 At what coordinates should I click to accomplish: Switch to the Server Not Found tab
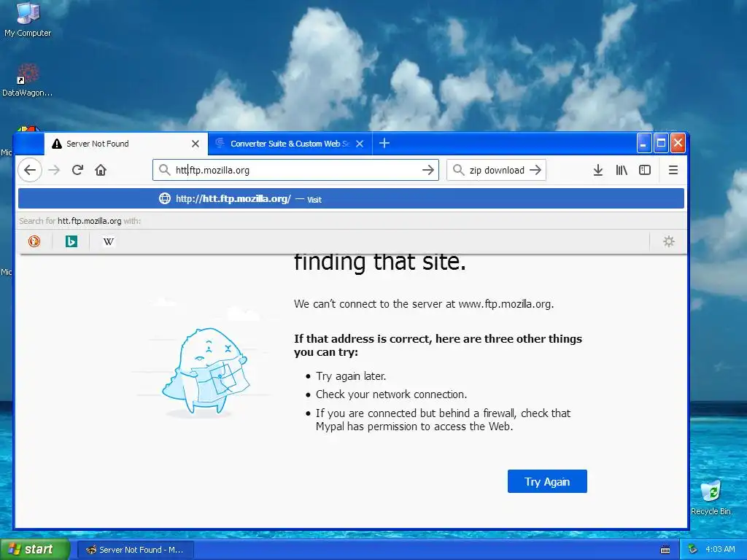pos(125,144)
